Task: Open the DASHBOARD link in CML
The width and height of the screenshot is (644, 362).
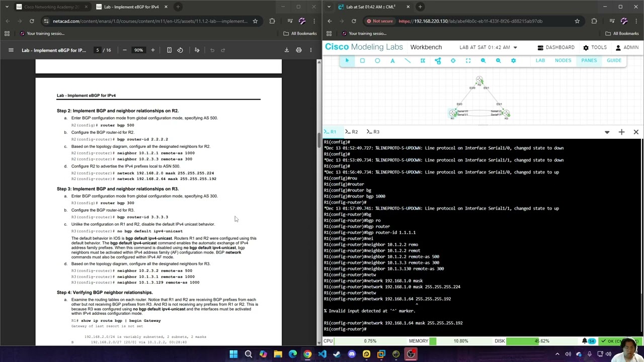Action: (556, 47)
